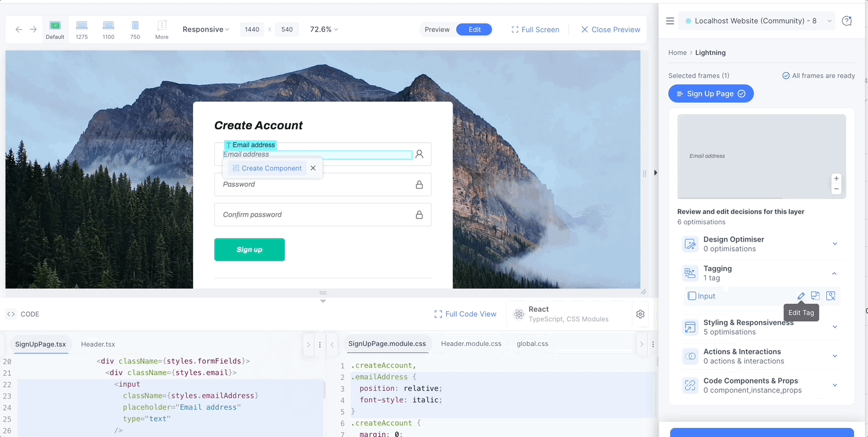Click the Edit Tag pencil icon
The height and width of the screenshot is (437, 868).
tap(801, 296)
